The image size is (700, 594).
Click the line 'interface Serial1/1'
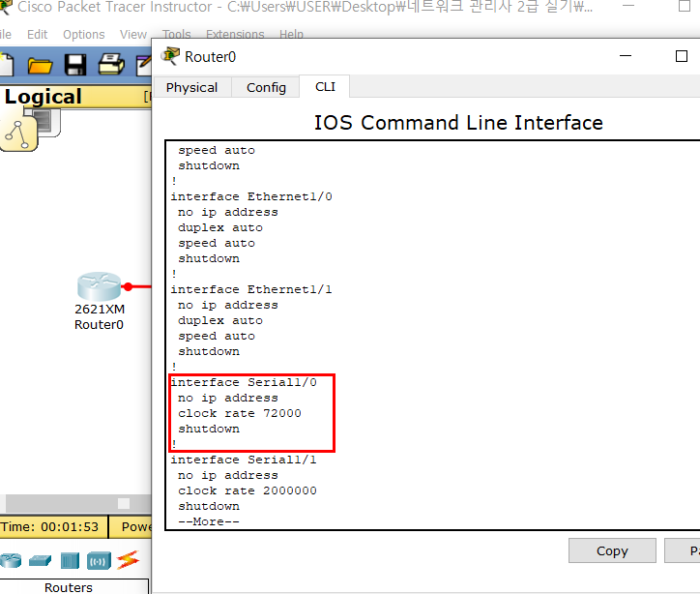tap(244, 460)
